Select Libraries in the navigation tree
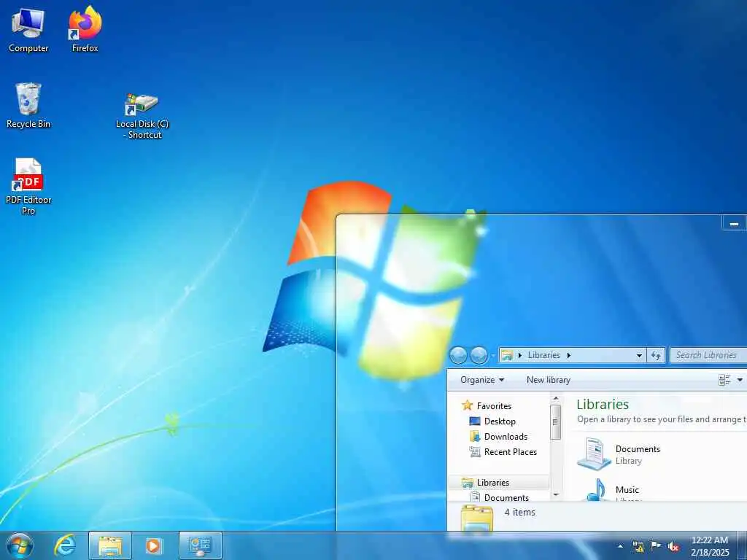Viewport: 747px width, 560px height. point(486,483)
